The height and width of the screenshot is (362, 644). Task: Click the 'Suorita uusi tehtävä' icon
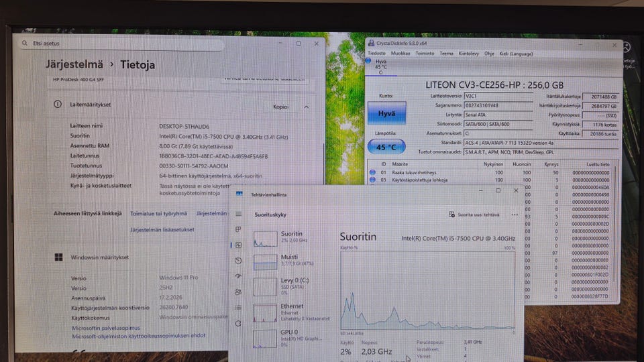[x=451, y=215]
